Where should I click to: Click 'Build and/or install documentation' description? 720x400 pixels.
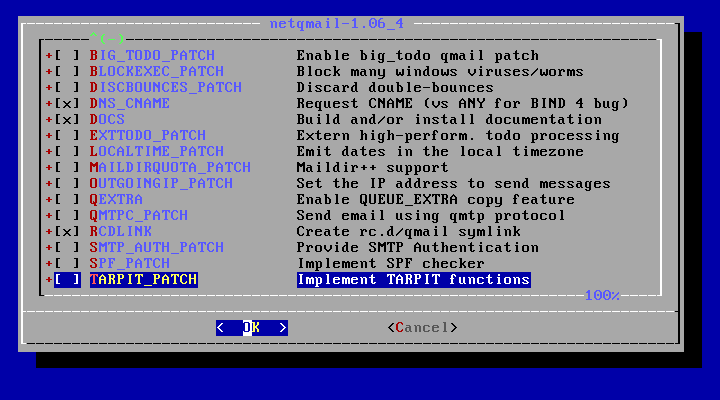(x=450, y=119)
